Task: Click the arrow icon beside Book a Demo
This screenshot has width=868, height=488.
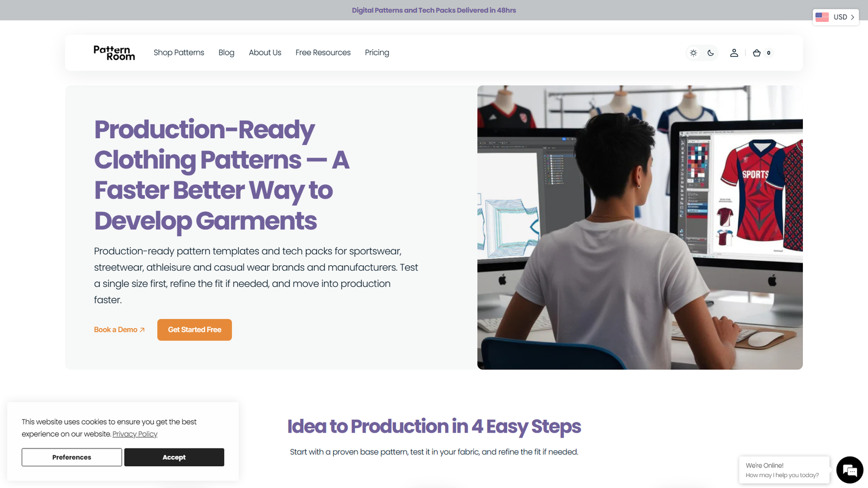Action: click(142, 329)
